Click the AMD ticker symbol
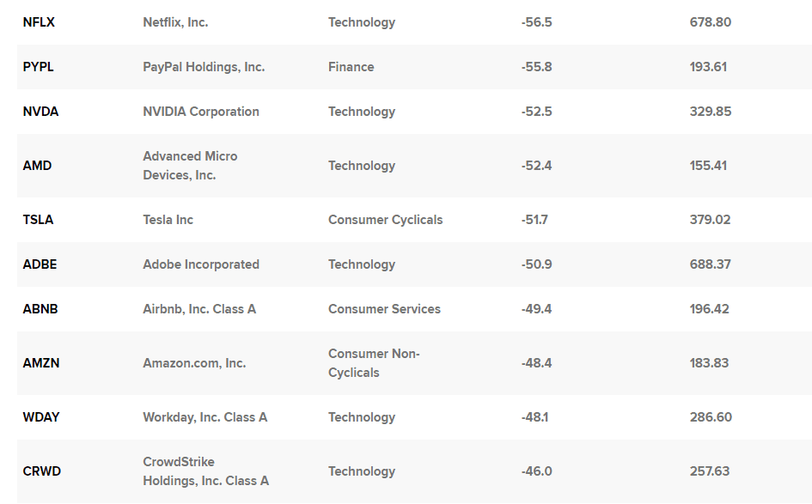Viewport: 812px width, 504px height. (x=37, y=166)
